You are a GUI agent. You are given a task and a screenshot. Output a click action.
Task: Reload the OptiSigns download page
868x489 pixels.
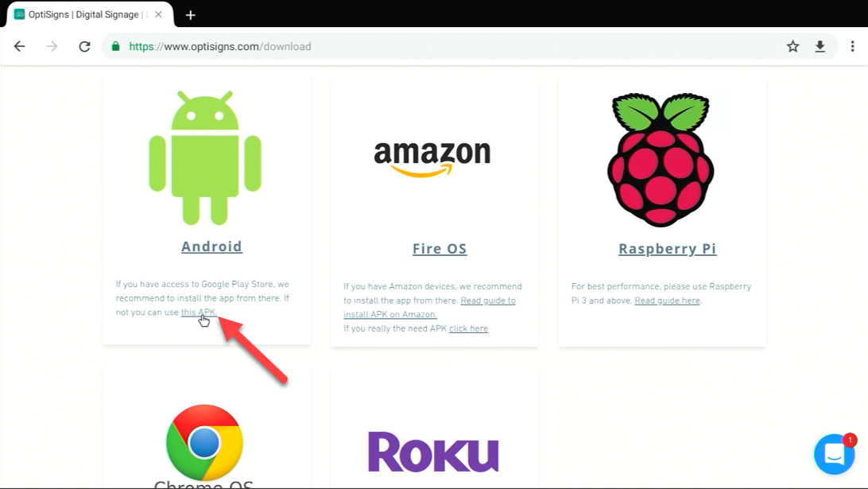pos(84,47)
